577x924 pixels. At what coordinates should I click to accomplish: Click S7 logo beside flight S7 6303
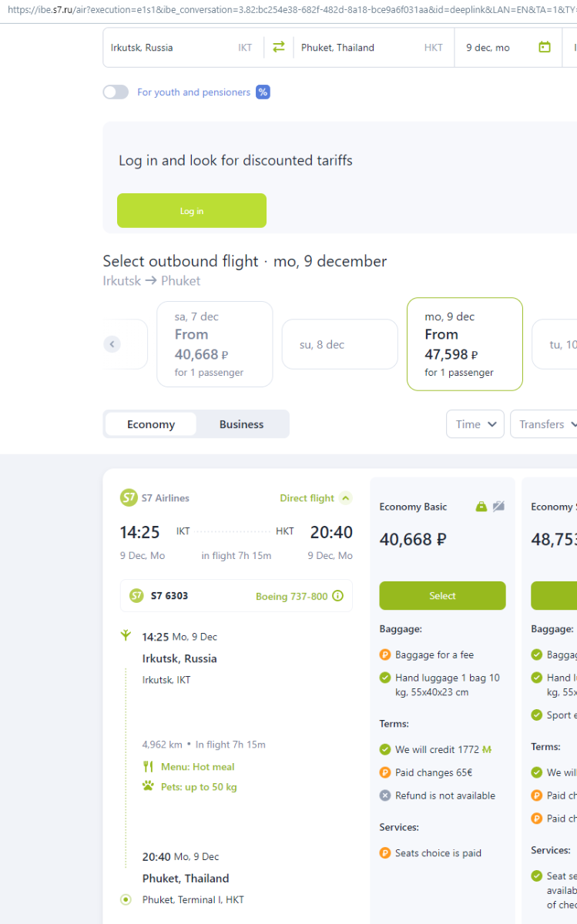pos(136,596)
